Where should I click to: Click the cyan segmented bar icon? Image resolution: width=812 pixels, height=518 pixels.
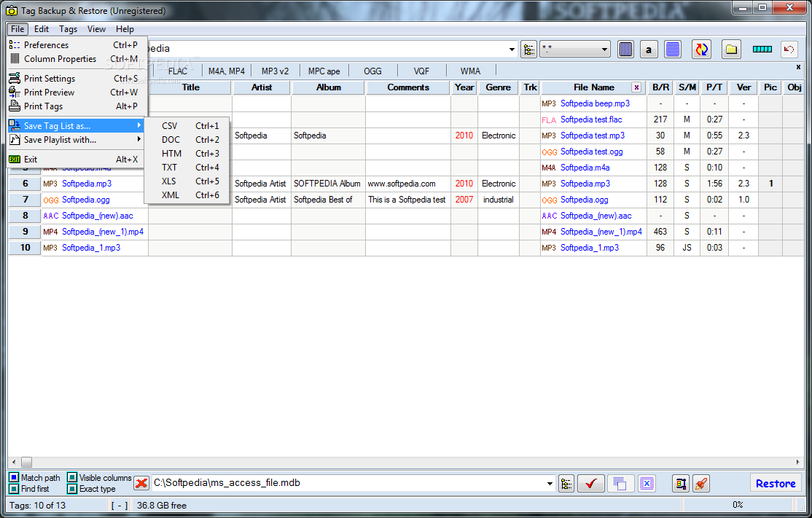click(762, 49)
